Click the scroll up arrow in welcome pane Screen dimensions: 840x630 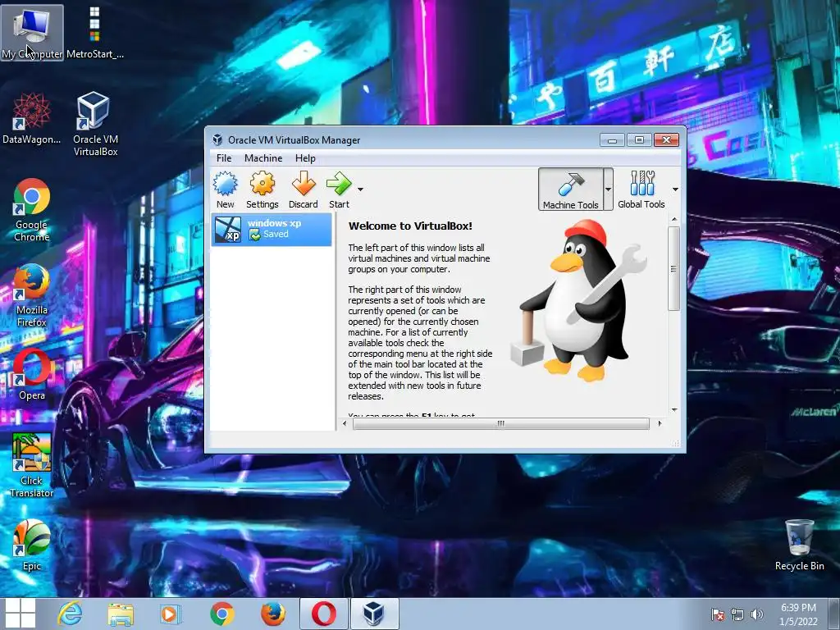click(x=674, y=220)
